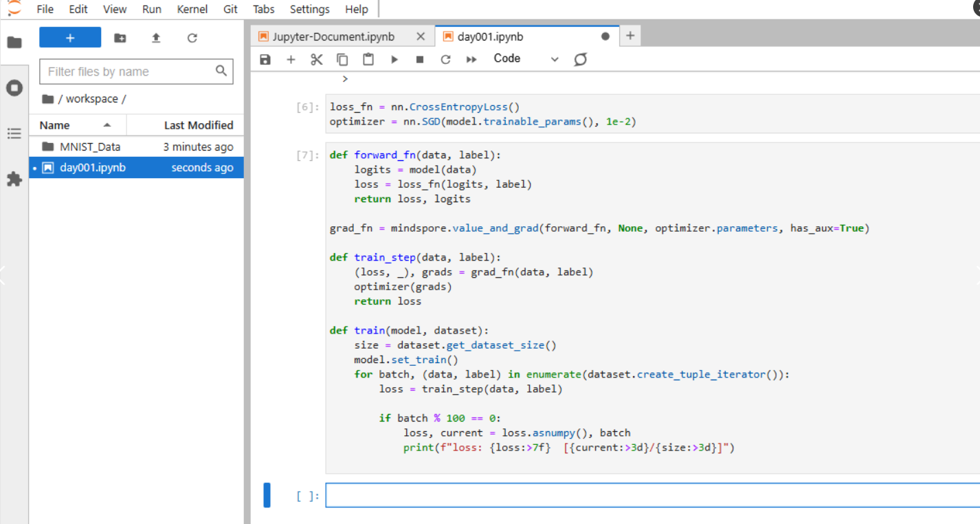Upload files using the upload arrow icon
980x524 pixels.
(156, 38)
